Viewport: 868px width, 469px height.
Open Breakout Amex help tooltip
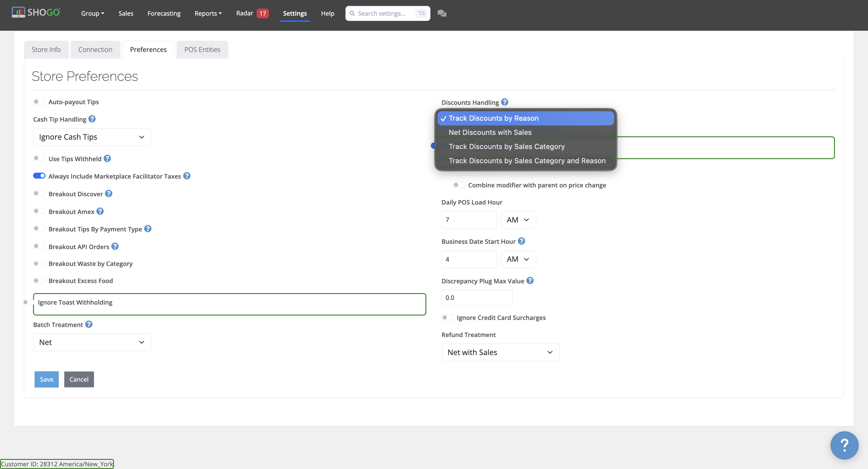tap(100, 211)
